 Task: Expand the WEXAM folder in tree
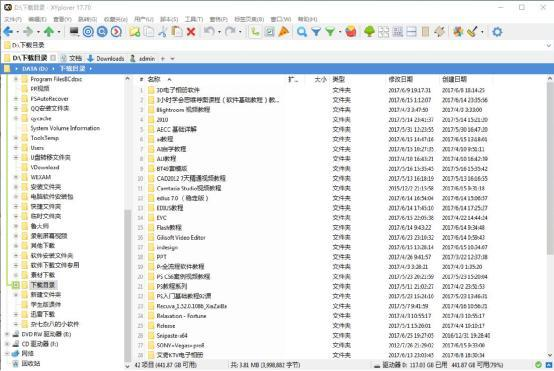(x=16, y=177)
